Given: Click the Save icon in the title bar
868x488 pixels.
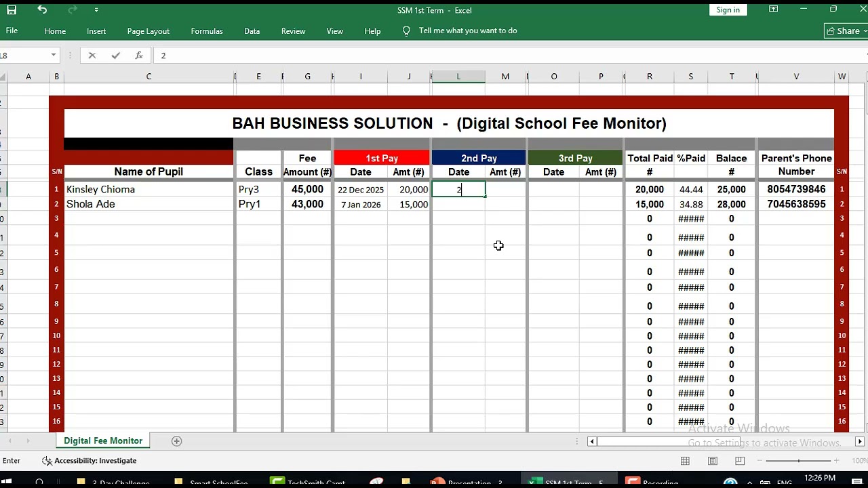Looking at the screenshot, I should (12, 10).
